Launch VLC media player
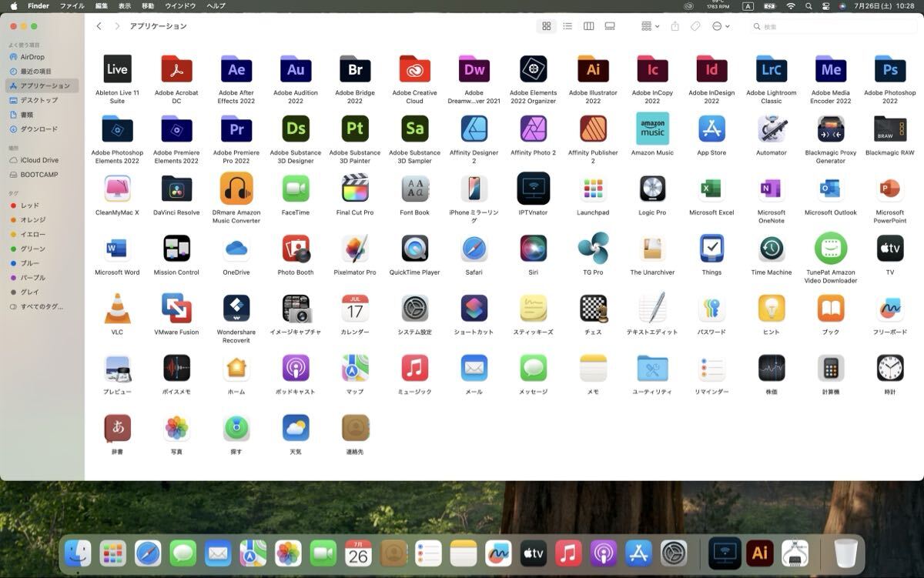The height and width of the screenshot is (578, 924). [117, 308]
